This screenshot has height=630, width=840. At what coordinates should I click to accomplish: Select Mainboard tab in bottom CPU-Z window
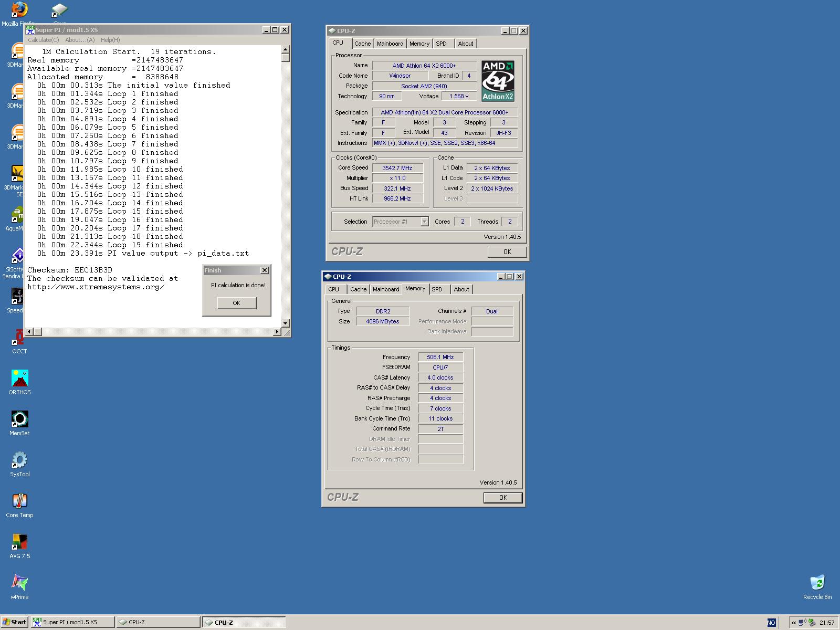[386, 289]
